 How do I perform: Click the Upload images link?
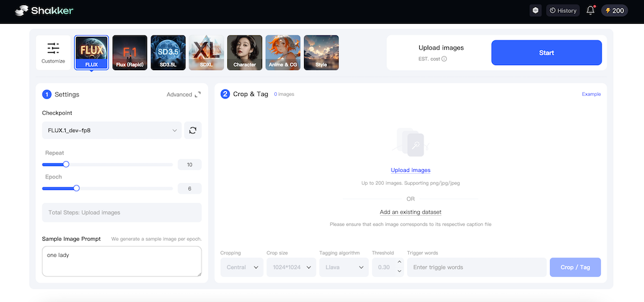click(410, 170)
